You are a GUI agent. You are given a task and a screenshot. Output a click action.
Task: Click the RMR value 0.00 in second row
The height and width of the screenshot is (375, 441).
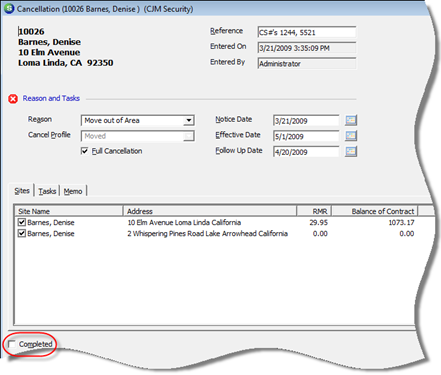320,233
